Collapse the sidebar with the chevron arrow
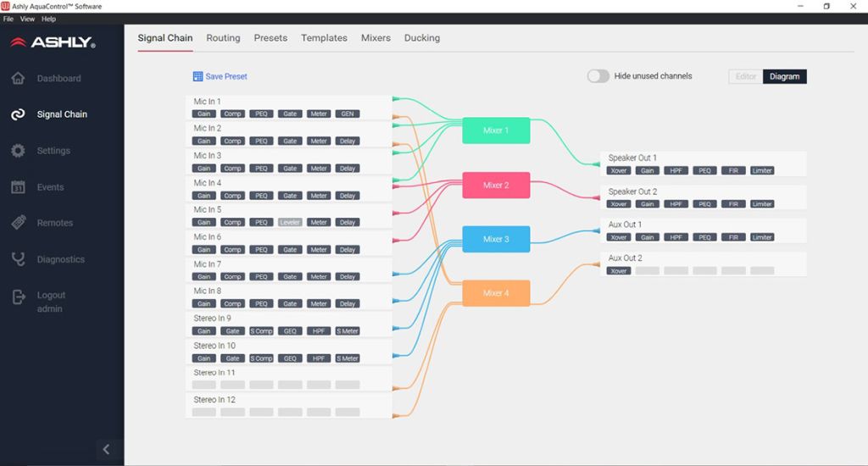868x466 pixels. [x=106, y=450]
